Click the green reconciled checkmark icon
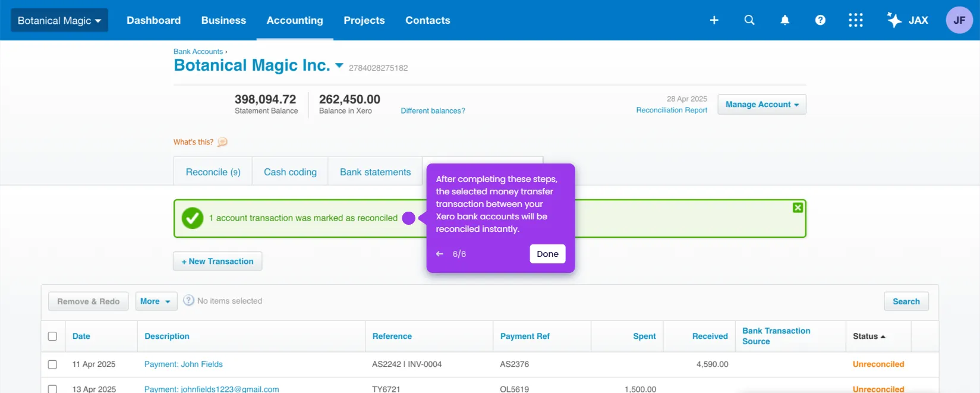Image resolution: width=980 pixels, height=393 pixels. (193, 218)
